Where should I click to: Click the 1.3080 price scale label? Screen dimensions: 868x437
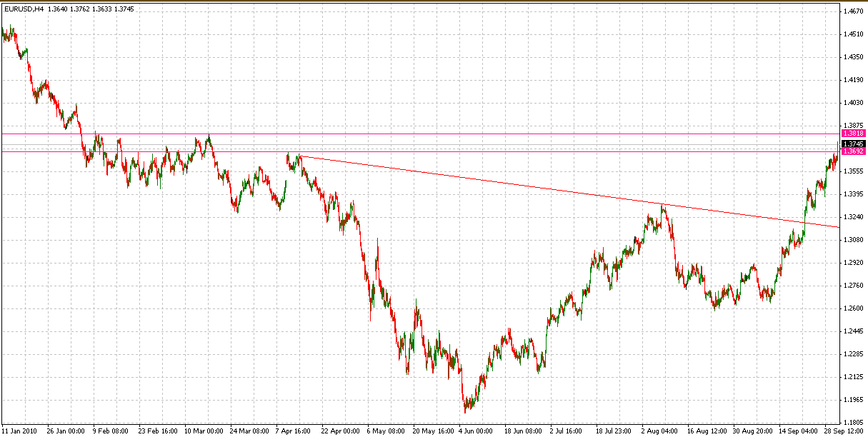[x=852, y=240]
